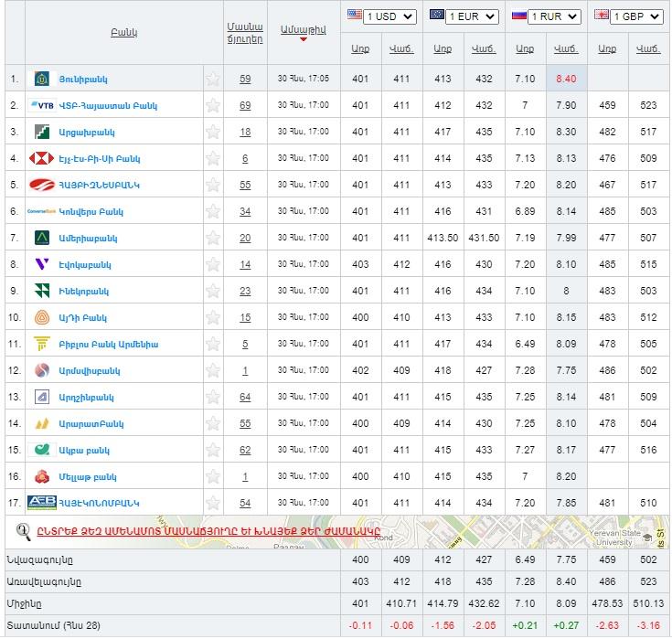Star the Ardshinbank row 13 as favorite
The height and width of the screenshot is (639, 672).
point(213,397)
